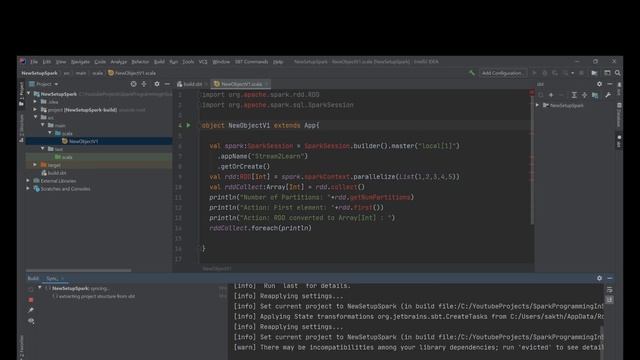This screenshot has height=360, width=640.
Task: Open sbt panel settings gear
Action: (599, 84)
